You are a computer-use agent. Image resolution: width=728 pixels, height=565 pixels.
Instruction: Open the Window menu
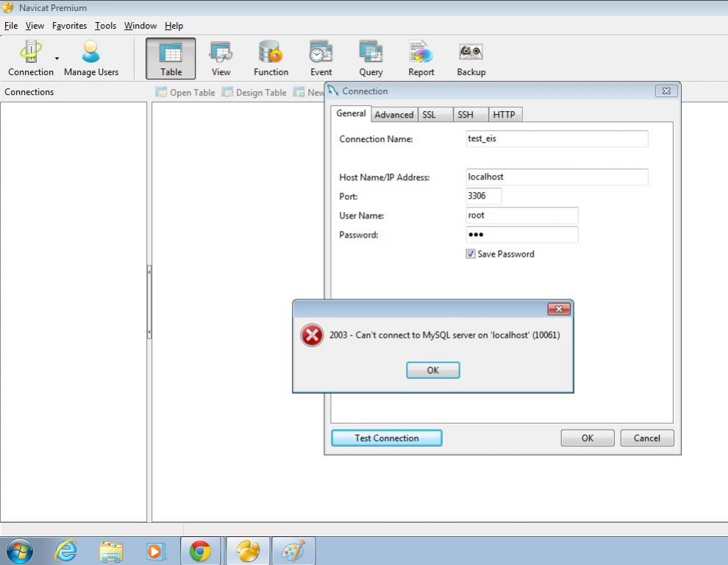pyautogui.click(x=140, y=26)
